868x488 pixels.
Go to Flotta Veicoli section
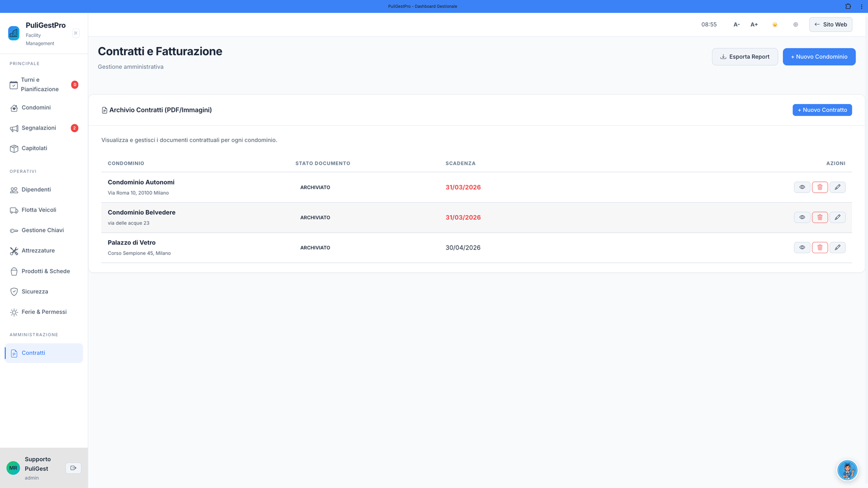coord(39,210)
